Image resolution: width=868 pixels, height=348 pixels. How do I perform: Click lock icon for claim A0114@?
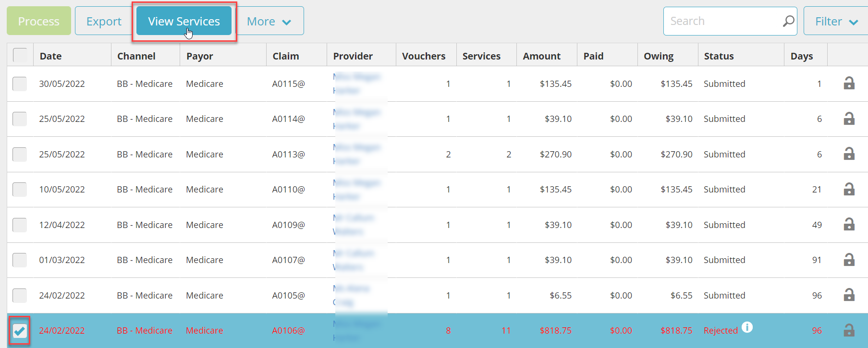pos(849,118)
